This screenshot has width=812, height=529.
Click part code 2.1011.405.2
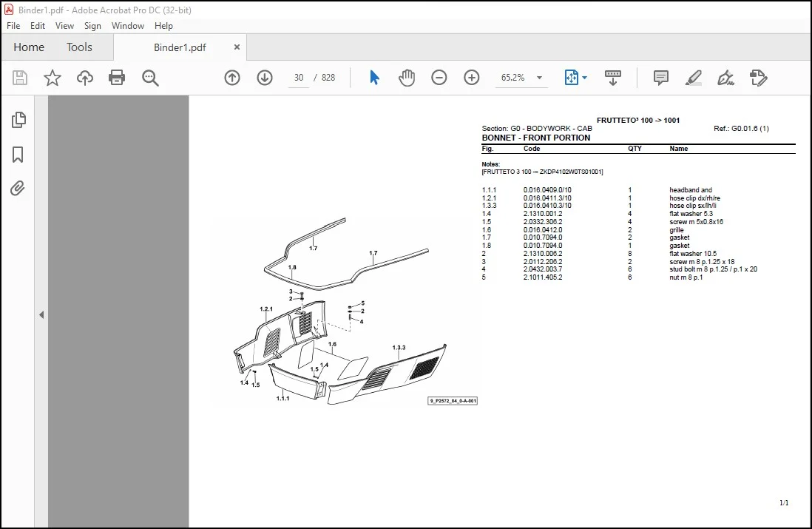(543, 277)
